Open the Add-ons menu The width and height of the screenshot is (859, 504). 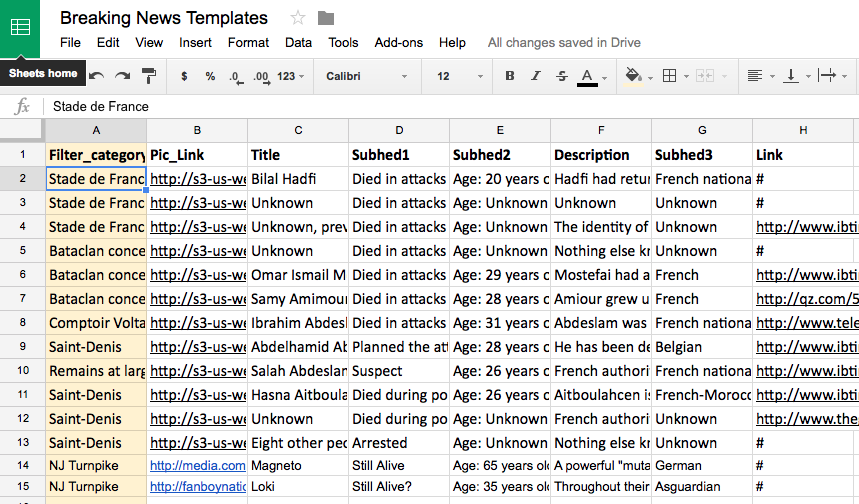pos(398,43)
